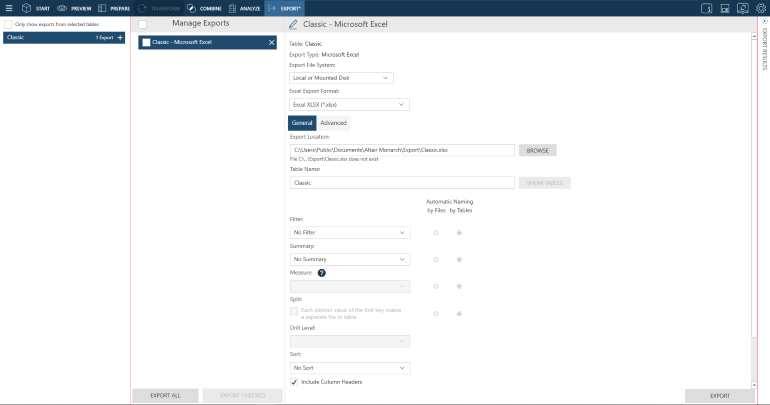The image size is (770, 405).
Task: Switch to the Prepare stage
Action: [114, 8]
